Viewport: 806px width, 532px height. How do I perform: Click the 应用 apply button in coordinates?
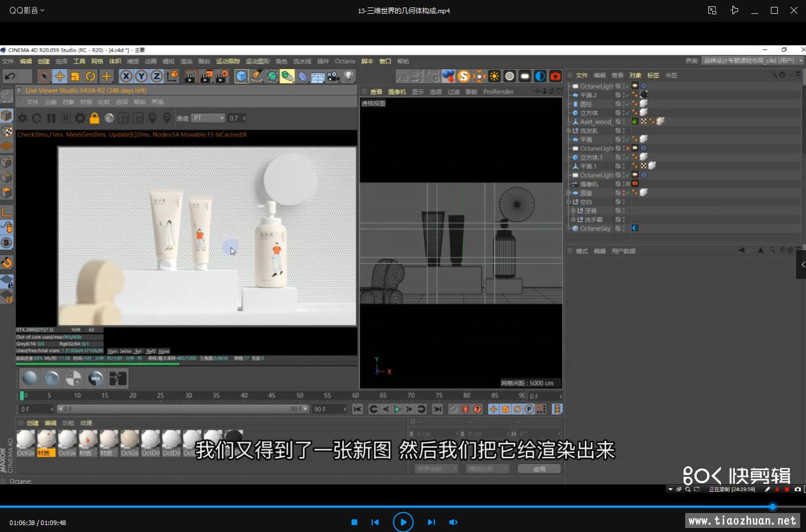539,469
